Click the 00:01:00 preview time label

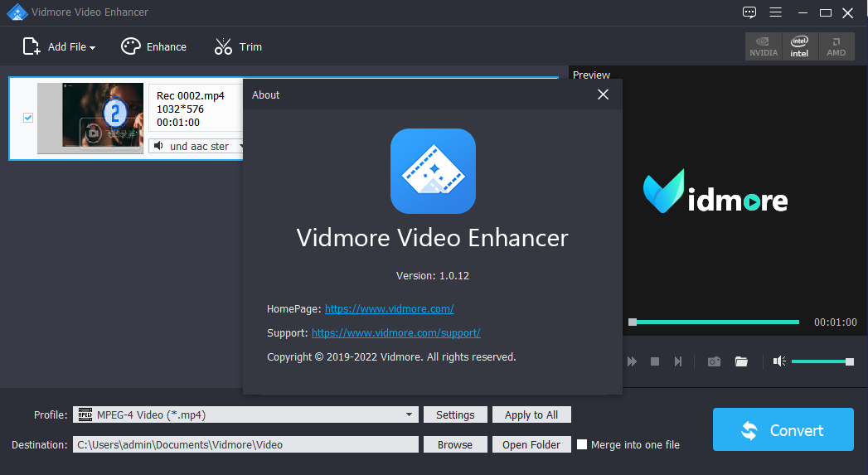(x=836, y=322)
